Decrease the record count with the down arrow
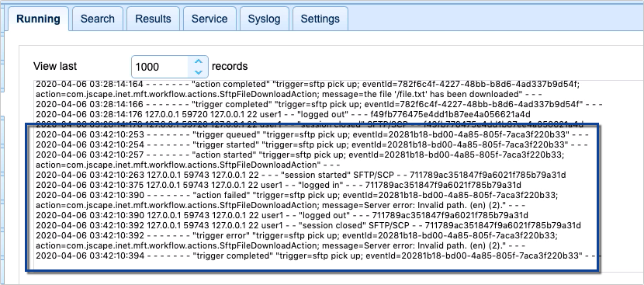Screen dimensions: 644x285 (199, 72)
